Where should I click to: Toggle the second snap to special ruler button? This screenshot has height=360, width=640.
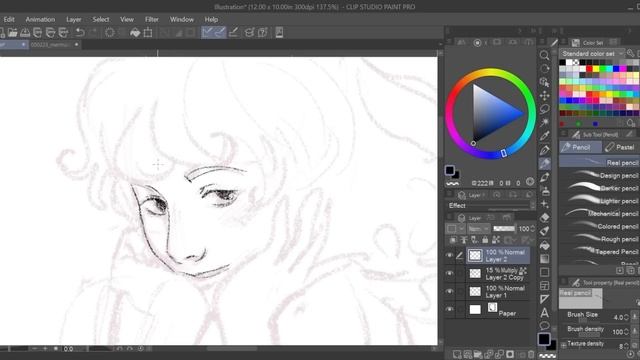220,33
